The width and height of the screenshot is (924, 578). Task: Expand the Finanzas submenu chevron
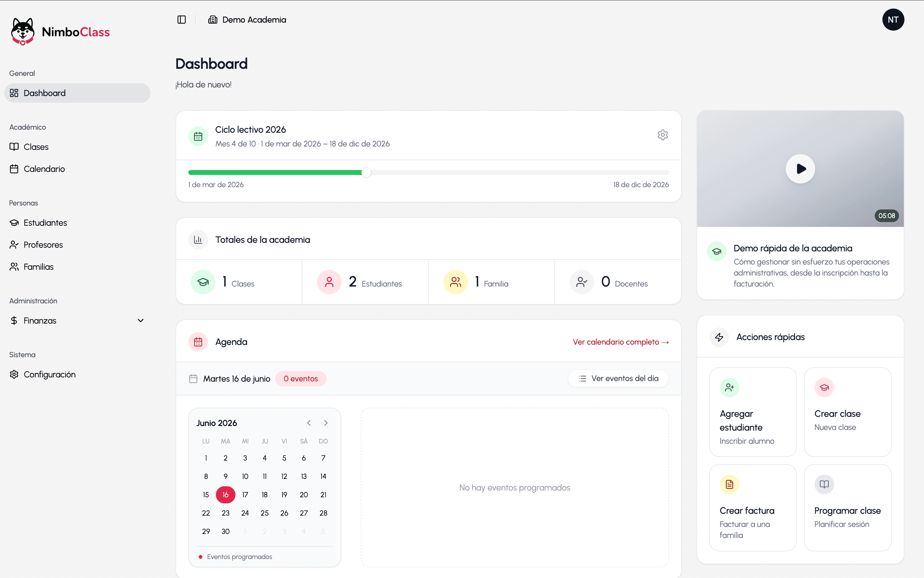(141, 320)
